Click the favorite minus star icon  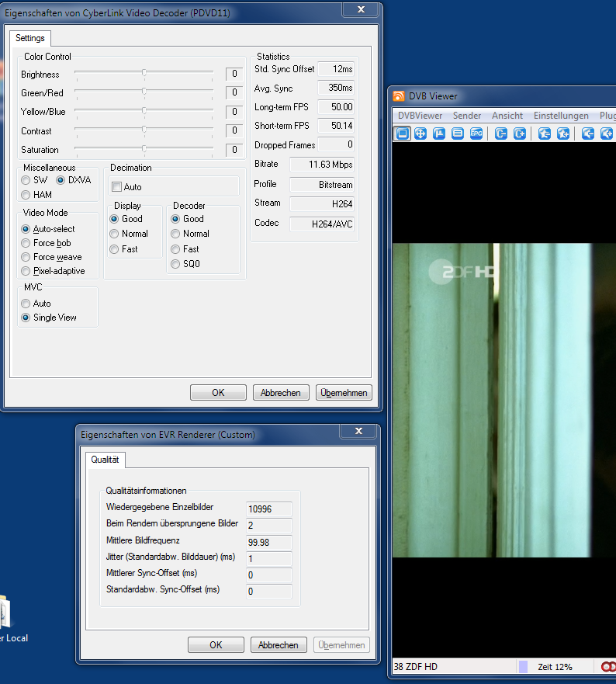(x=544, y=134)
